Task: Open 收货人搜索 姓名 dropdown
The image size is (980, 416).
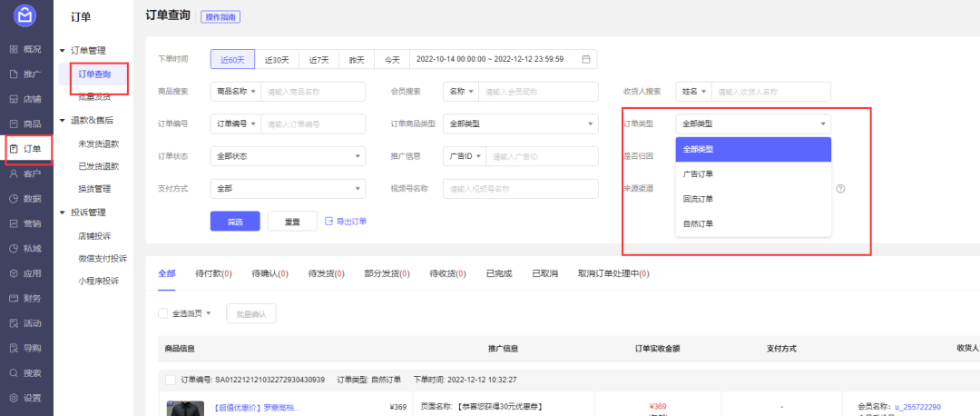Action: pos(694,92)
